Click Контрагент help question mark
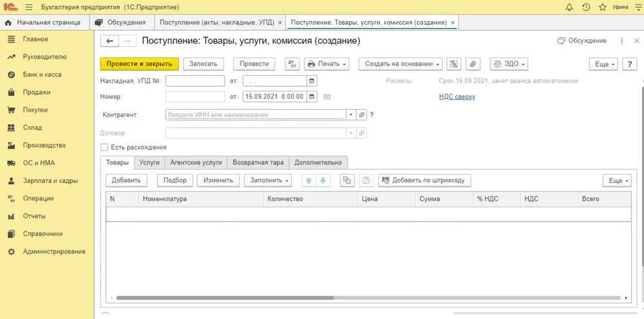Screen dimensions: 644x319 [372, 114]
